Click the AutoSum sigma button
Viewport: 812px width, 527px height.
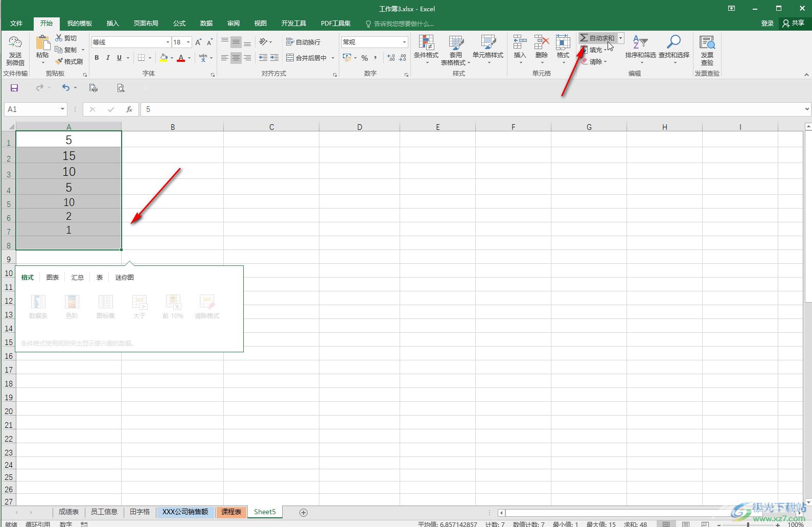pos(597,38)
